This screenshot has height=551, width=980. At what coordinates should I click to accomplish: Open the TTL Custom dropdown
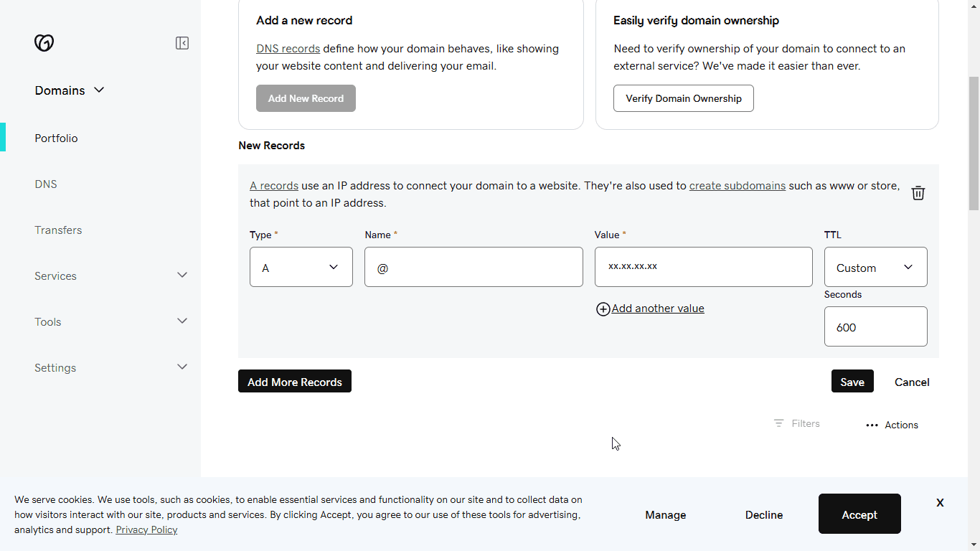coord(875,267)
